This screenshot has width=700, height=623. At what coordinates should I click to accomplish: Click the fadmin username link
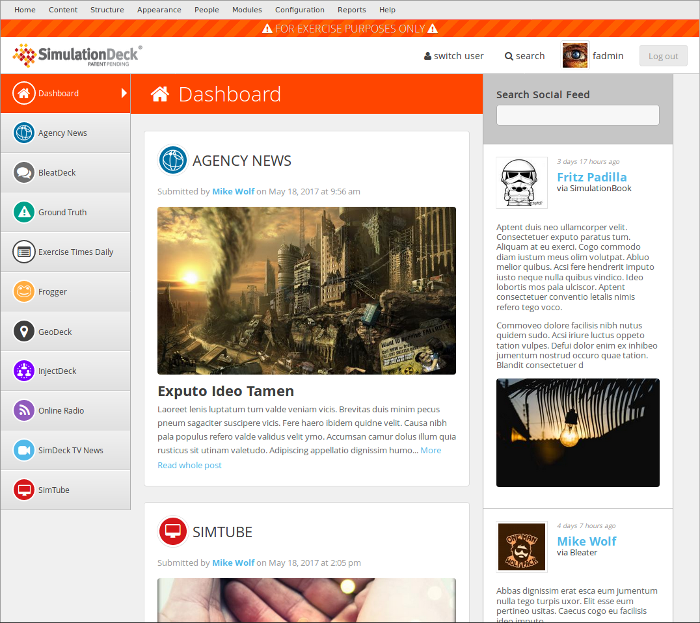(x=608, y=56)
